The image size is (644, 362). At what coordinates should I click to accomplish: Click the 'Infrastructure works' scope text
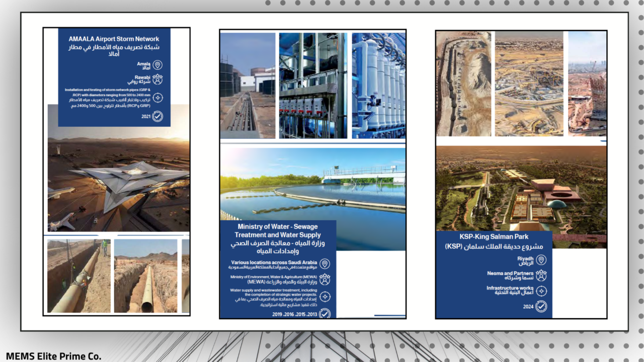(x=509, y=289)
